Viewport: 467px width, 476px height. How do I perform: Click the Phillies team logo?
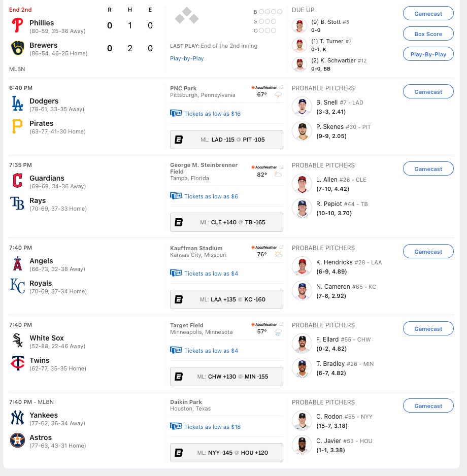17,25
